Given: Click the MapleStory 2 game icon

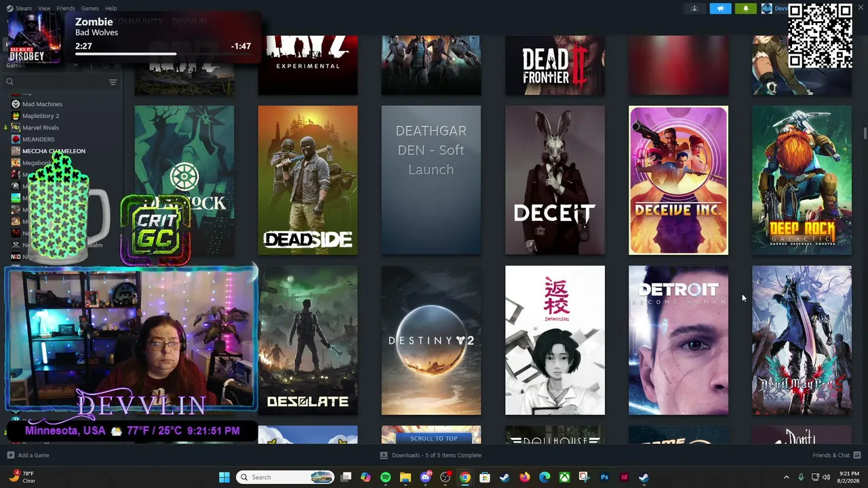Looking at the screenshot, I should pos(16,116).
